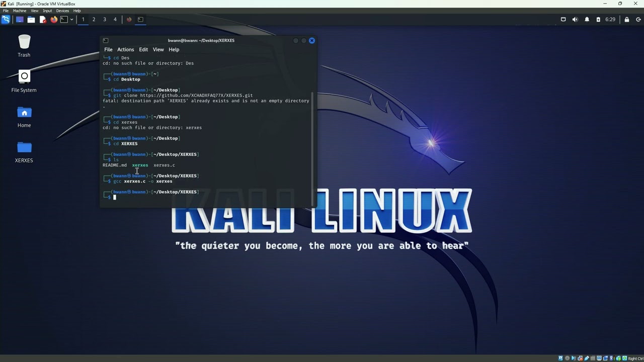The image size is (644, 362).
Task: Click the show desktop panel icon
Action: 20,20
